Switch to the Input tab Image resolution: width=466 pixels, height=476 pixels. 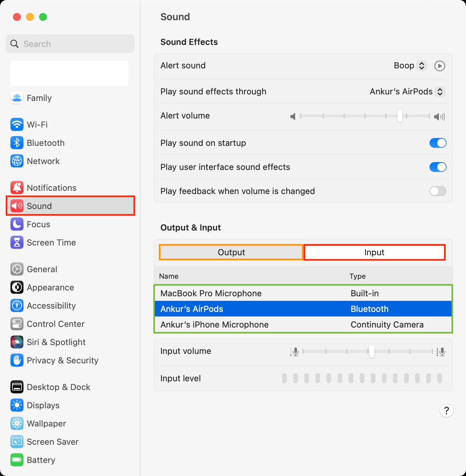click(x=374, y=252)
